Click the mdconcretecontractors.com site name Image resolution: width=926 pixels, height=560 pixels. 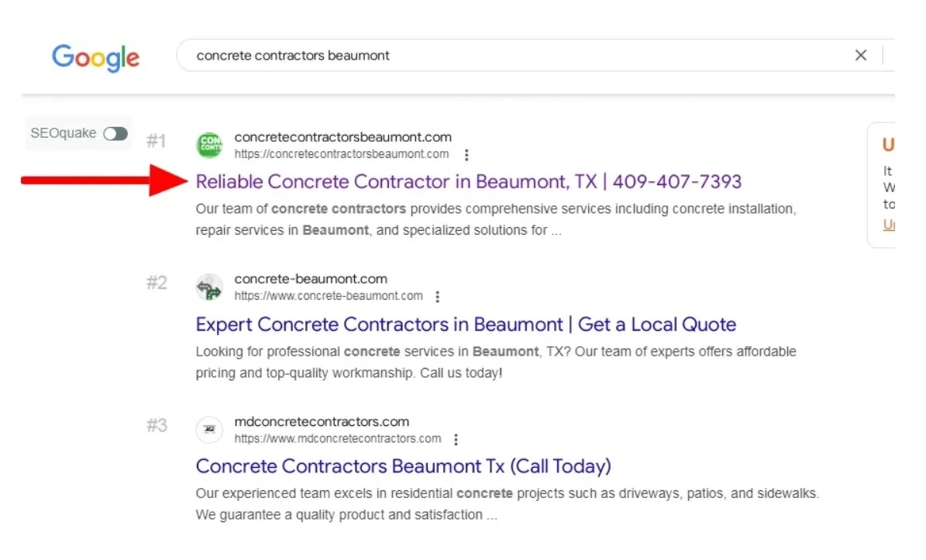(322, 422)
